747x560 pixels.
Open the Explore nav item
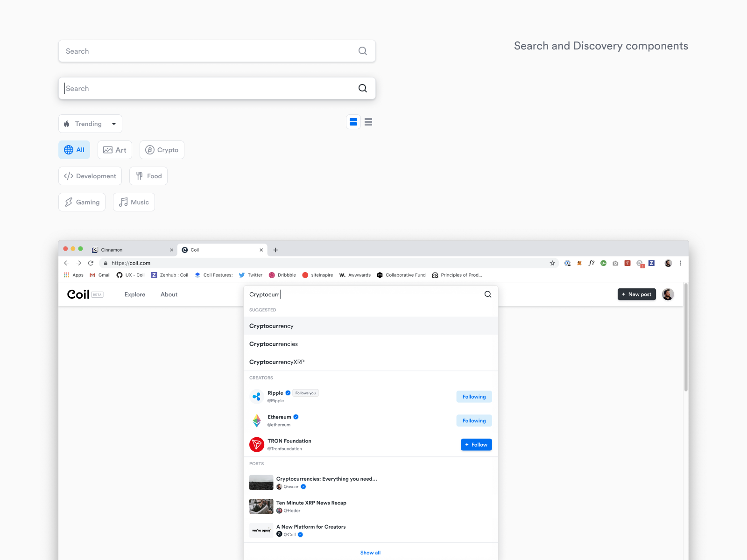click(135, 294)
